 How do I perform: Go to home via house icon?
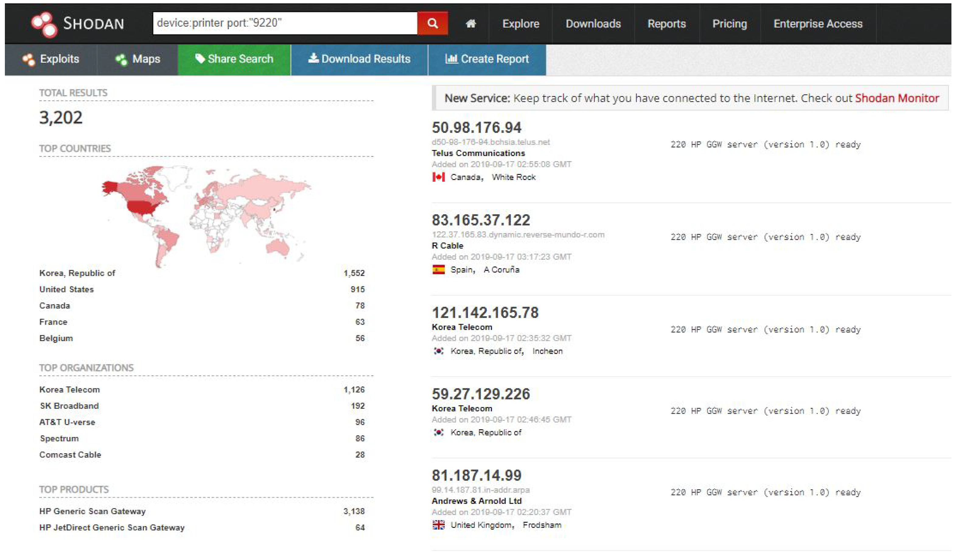pyautogui.click(x=470, y=24)
